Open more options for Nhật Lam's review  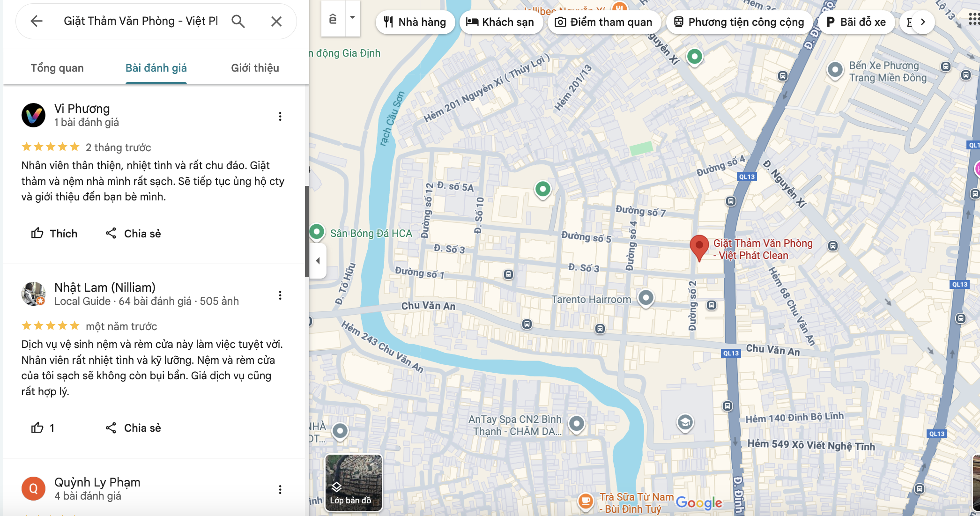[x=280, y=295]
